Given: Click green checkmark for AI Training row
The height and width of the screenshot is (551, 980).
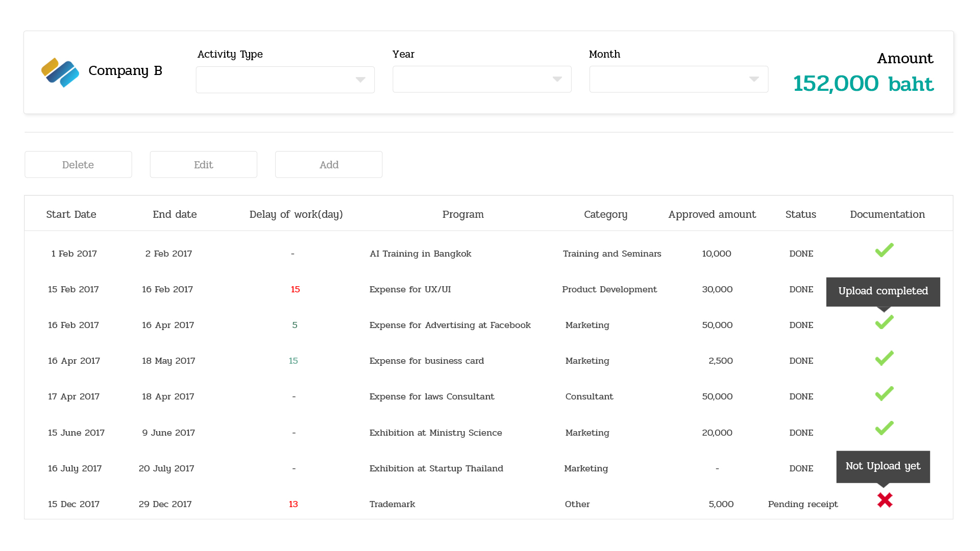Looking at the screenshot, I should (884, 250).
